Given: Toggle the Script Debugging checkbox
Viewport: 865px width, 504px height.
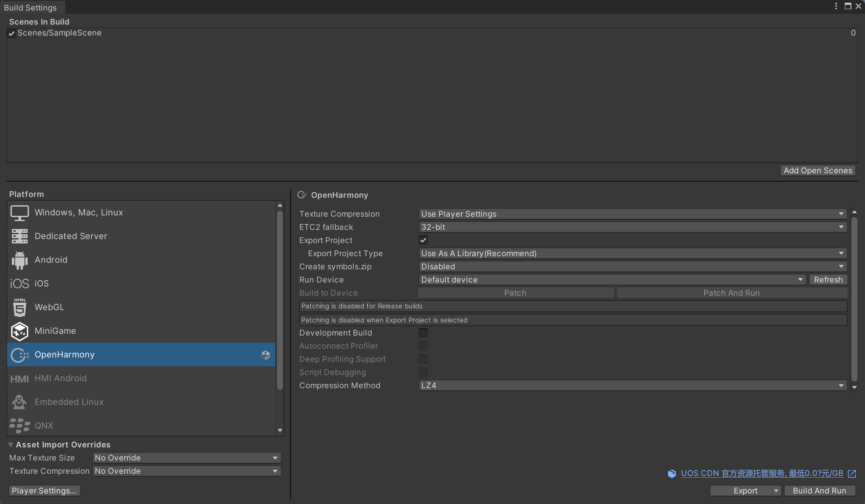Looking at the screenshot, I should (x=423, y=372).
